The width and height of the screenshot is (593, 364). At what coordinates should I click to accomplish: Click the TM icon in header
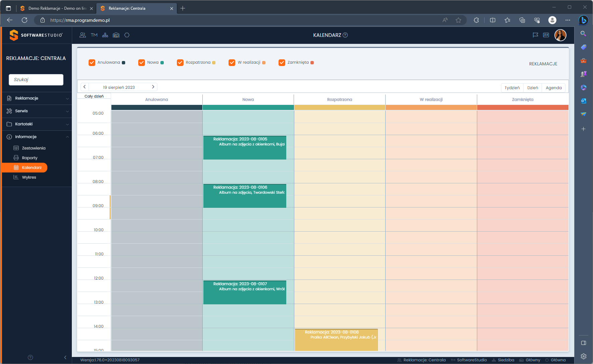click(94, 35)
